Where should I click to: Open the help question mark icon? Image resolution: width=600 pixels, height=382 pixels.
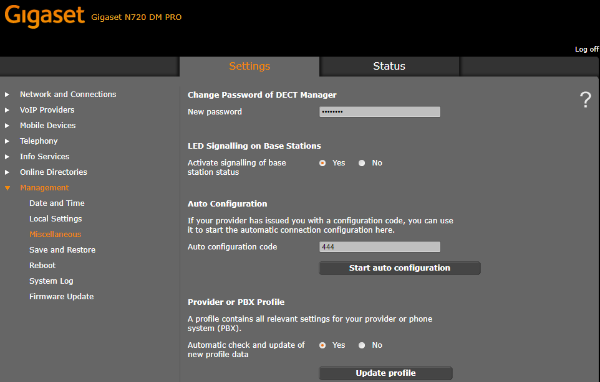[x=585, y=100]
